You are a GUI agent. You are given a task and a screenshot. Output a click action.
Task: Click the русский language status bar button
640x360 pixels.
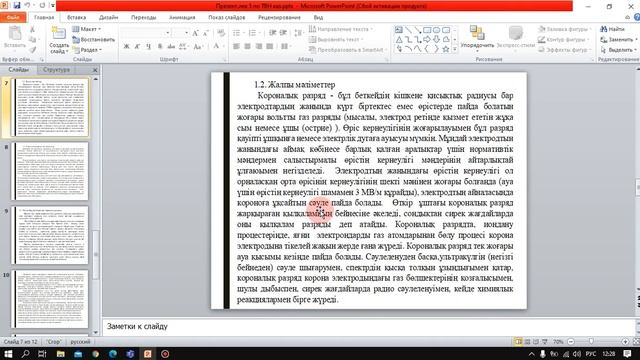coord(80,342)
